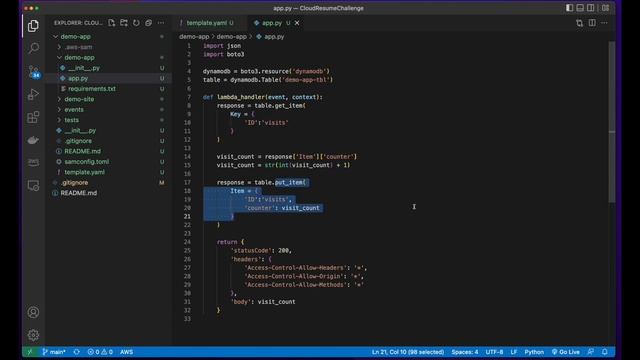The width and height of the screenshot is (640, 360).
Task: Open the AWS Toolkit view icon
Action: 33,162
